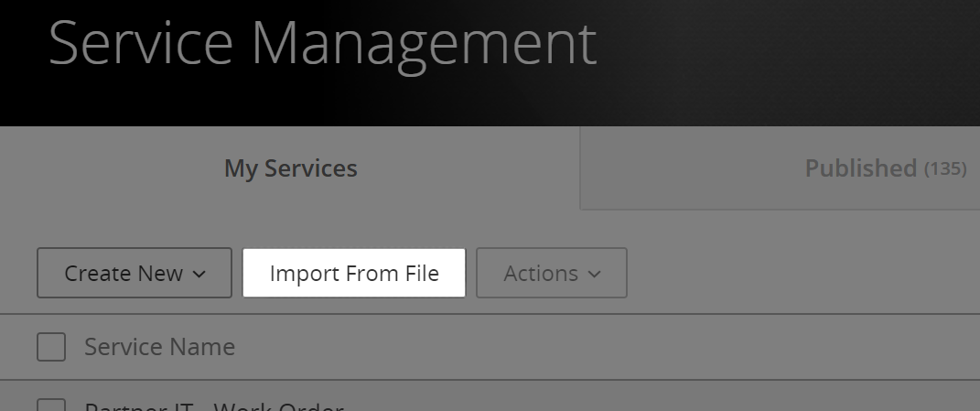980x411 pixels.
Task: Sort by the Service Name column header
Action: [159, 347]
